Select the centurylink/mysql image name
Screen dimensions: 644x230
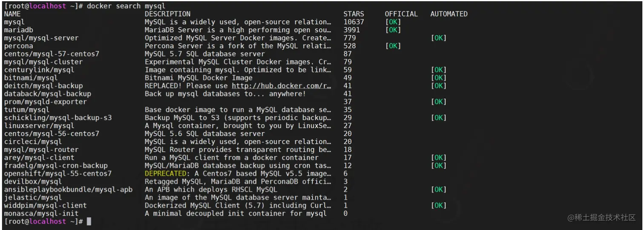coord(39,70)
